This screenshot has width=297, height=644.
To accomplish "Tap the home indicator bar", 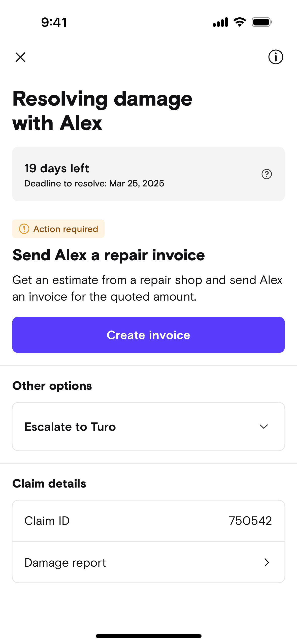I will 148,636.
